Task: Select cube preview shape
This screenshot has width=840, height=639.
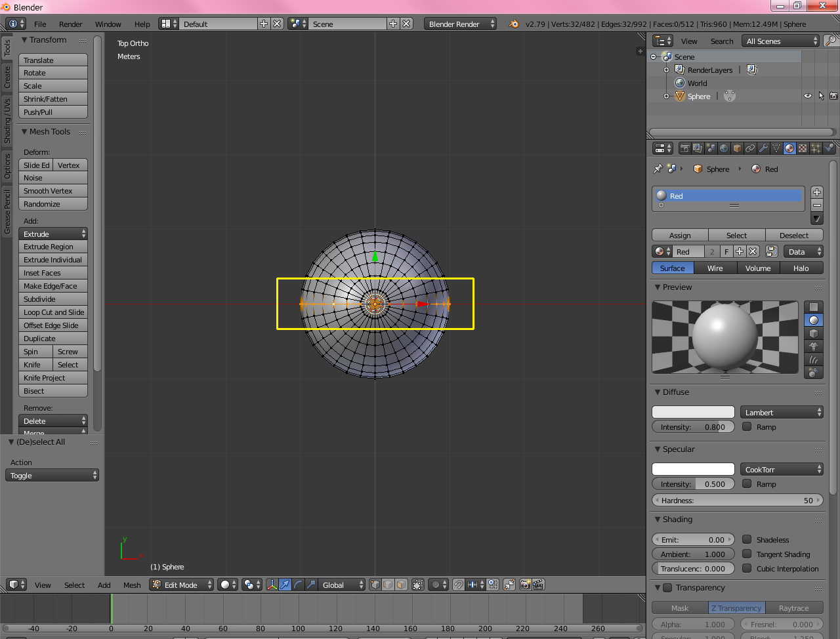Action: (814, 333)
